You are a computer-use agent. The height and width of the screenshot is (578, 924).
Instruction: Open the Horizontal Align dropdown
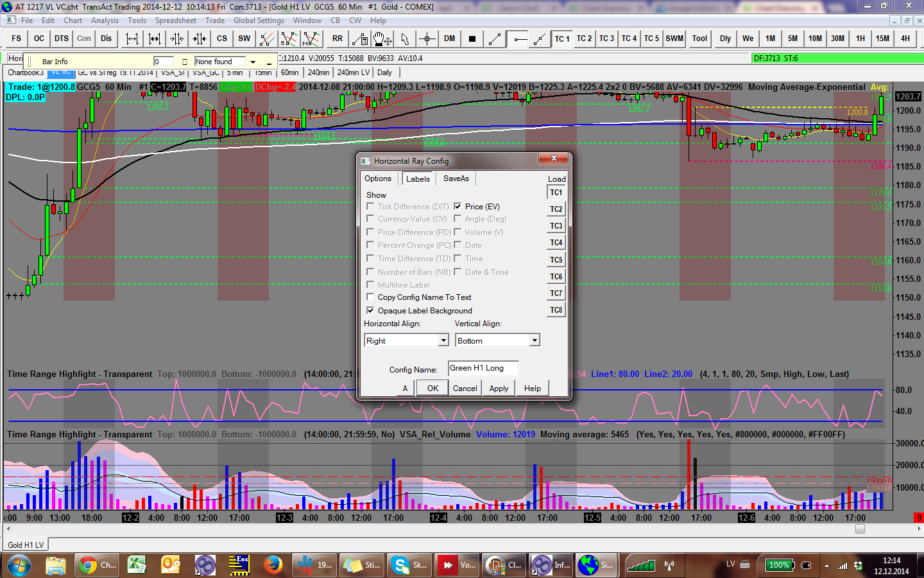click(x=443, y=340)
